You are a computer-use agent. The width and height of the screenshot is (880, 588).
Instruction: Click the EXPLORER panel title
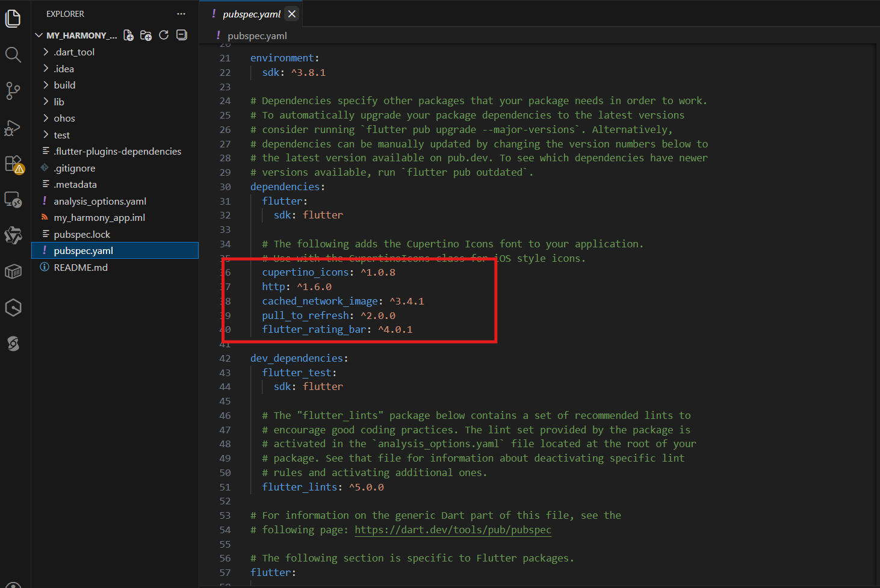65,14
